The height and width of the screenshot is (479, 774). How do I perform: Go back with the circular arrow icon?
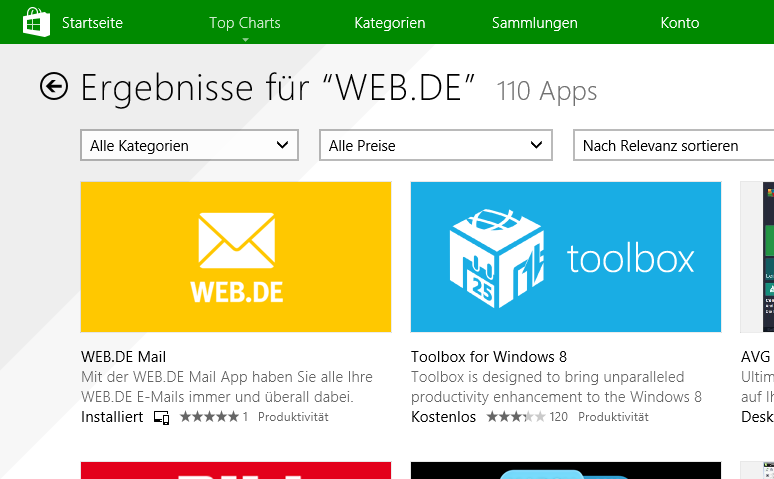(54, 86)
